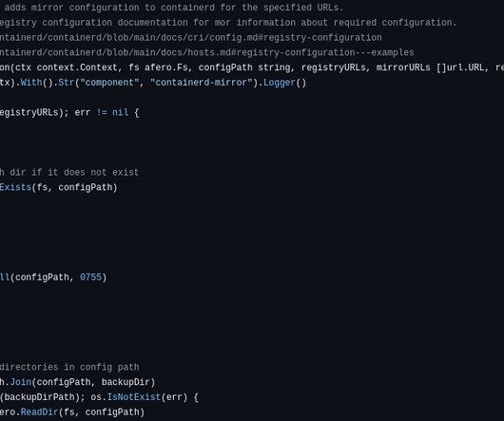Click the "directories in config path" comment
Screen dimensions: 504x421
pyautogui.click(x=69, y=367)
